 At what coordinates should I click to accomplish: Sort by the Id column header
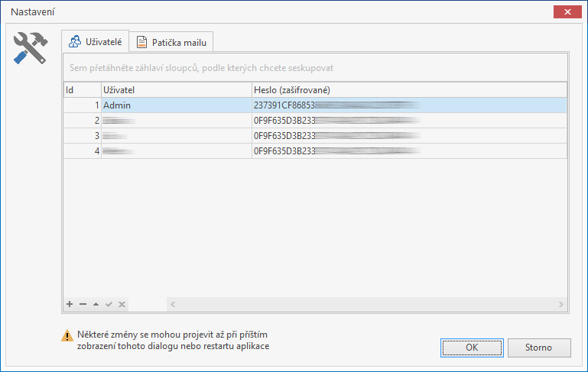pos(82,89)
